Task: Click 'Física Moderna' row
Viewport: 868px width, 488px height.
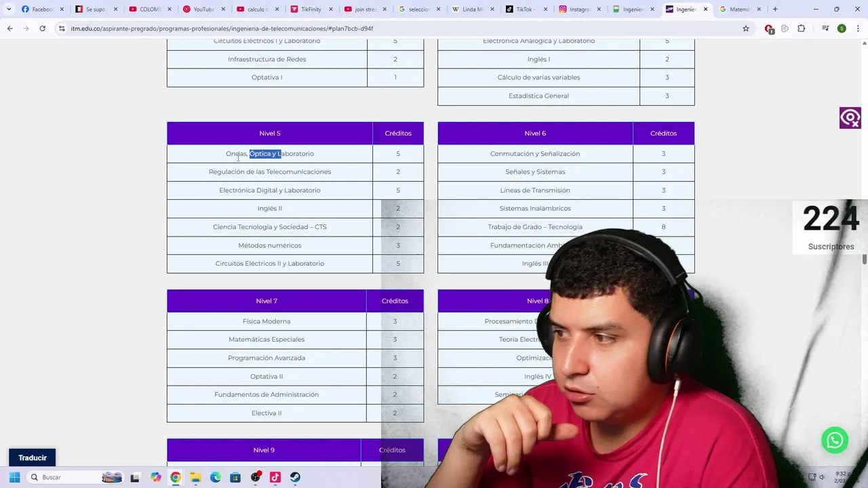Action: [295, 321]
